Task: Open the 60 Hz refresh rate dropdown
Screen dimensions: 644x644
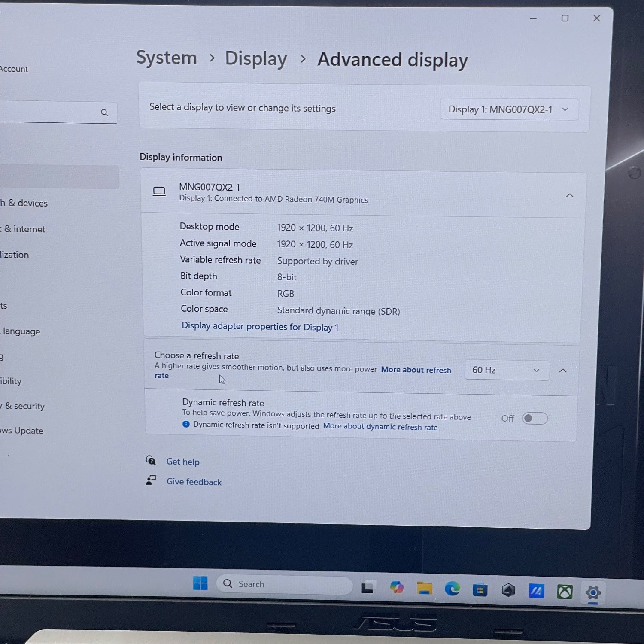Action: tap(506, 370)
